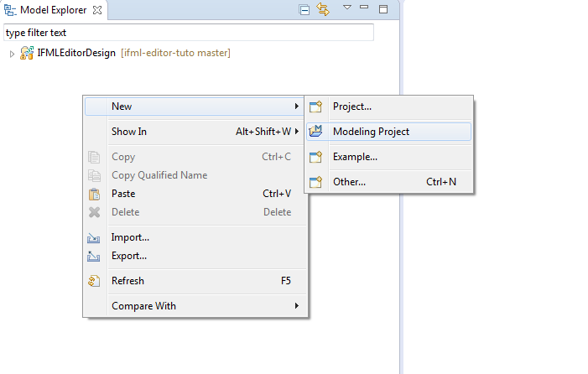Click the IFMLEditorDesign project icon
588x374 pixels.
point(27,53)
